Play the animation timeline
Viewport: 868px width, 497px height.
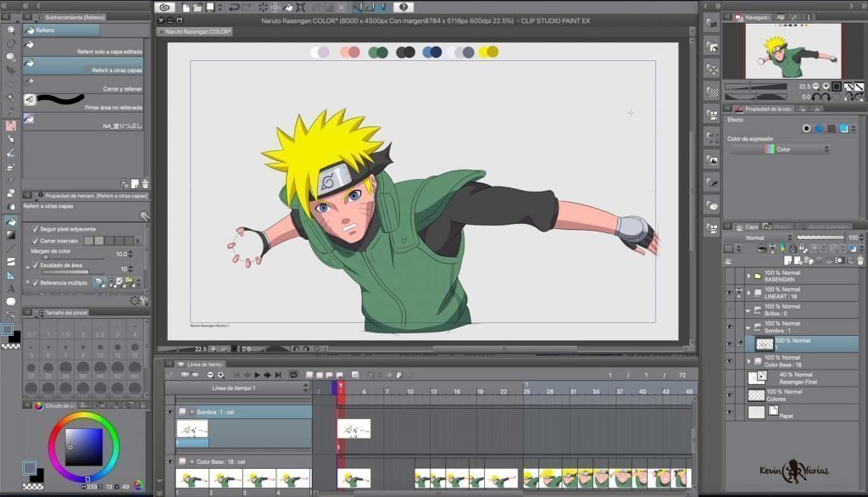(258, 375)
